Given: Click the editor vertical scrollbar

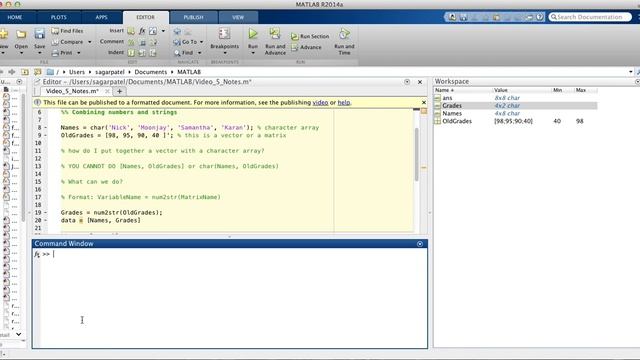Looking at the screenshot, I should point(416,155).
